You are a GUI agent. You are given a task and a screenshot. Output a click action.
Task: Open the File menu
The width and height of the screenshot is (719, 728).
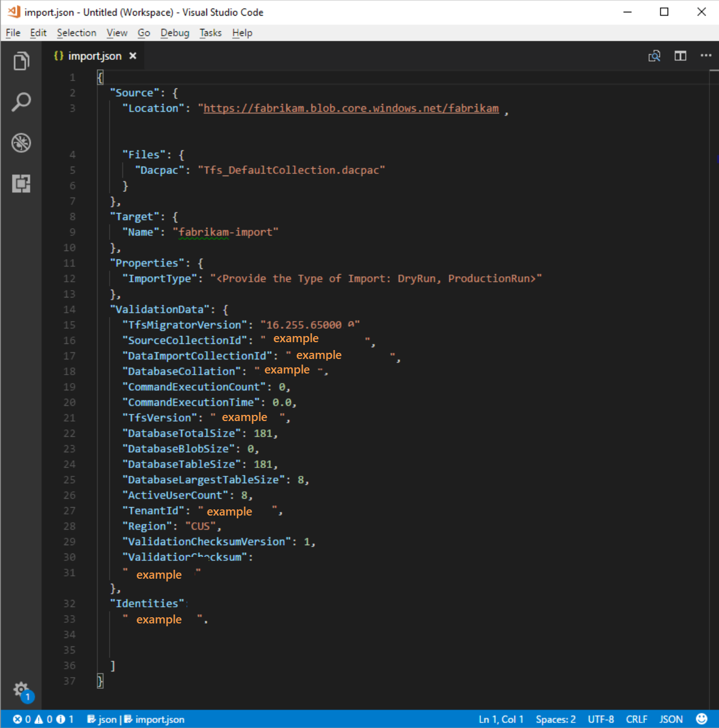[x=12, y=32]
